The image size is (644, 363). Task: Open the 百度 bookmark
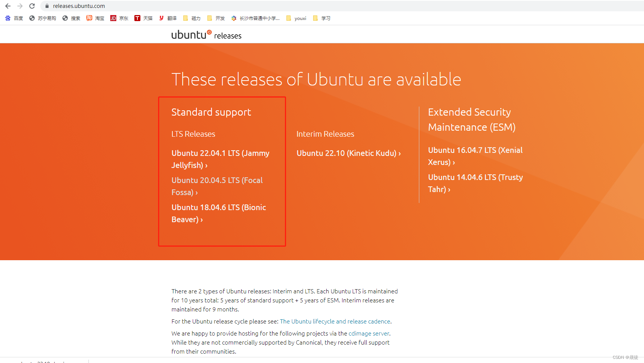pos(14,18)
